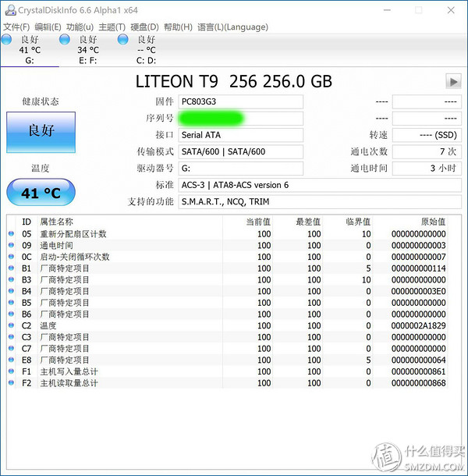Open the 帮助(H) menu
Screen dimensions: 468x476
click(178, 27)
